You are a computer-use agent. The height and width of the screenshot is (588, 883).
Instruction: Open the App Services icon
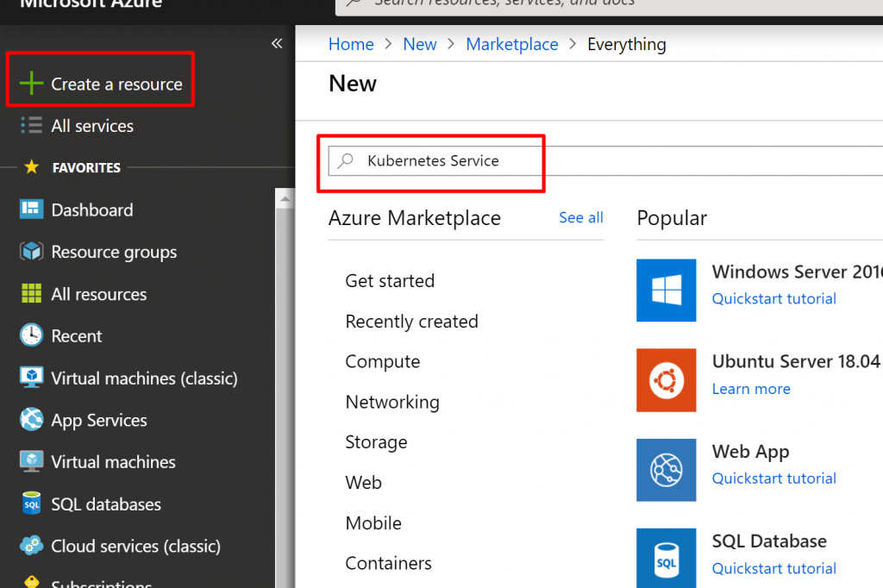[x=31, y=419]
